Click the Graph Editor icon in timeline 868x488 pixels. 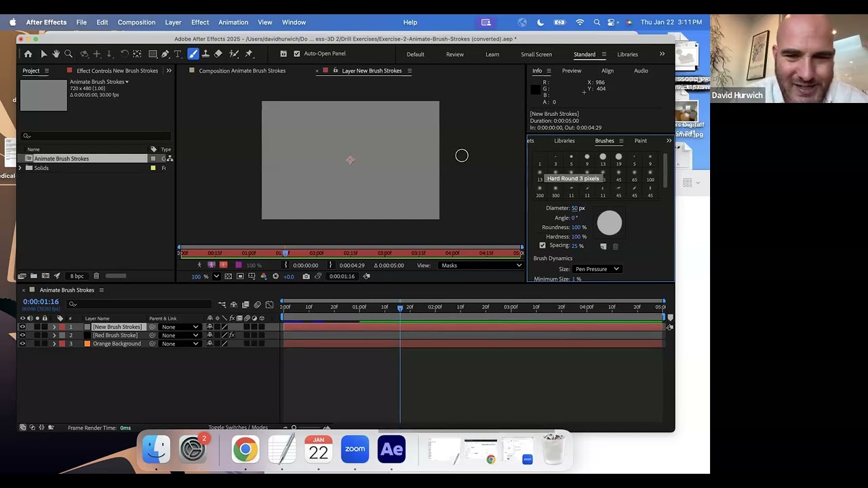coord(269,304)
